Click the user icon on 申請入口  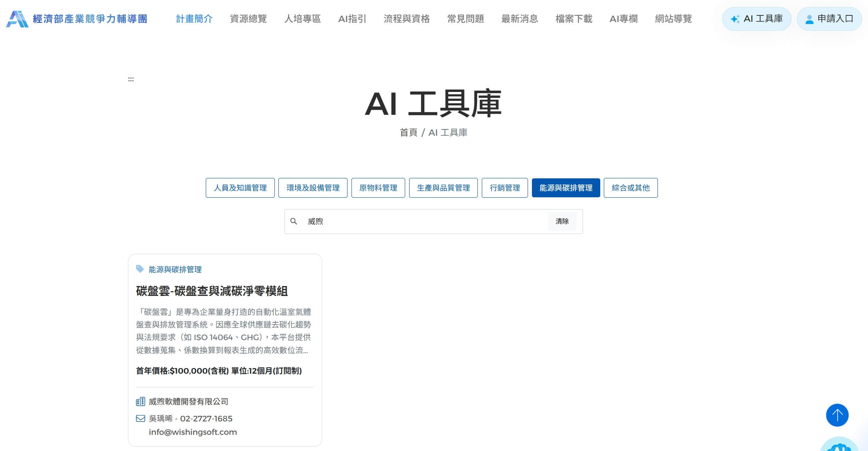(809, 19)
